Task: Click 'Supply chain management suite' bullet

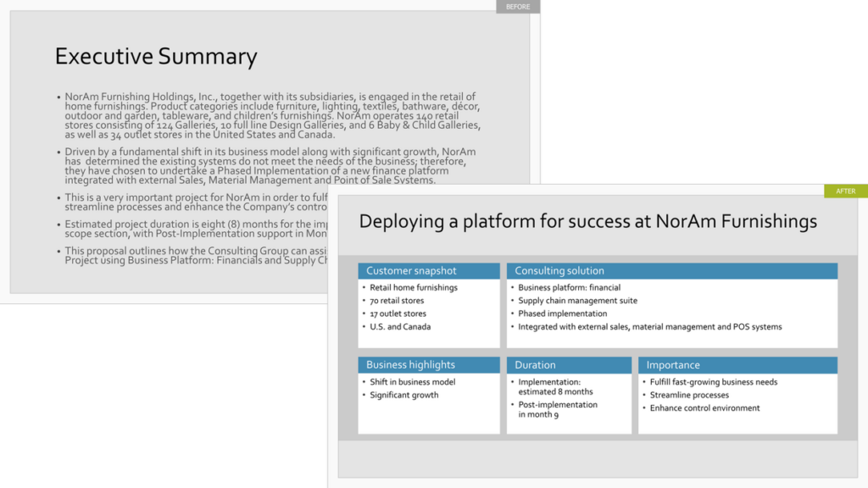Action: click(x=577, y=301)
